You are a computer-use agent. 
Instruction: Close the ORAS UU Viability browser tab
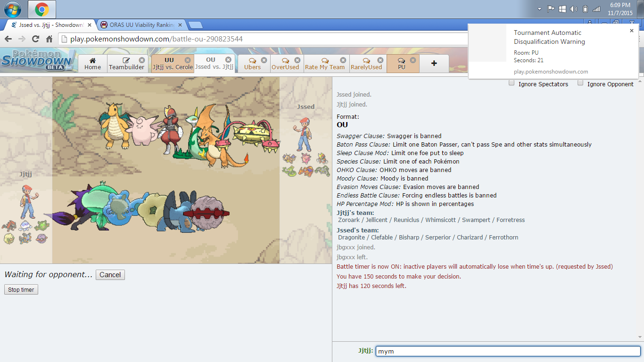tap(180, 25)
